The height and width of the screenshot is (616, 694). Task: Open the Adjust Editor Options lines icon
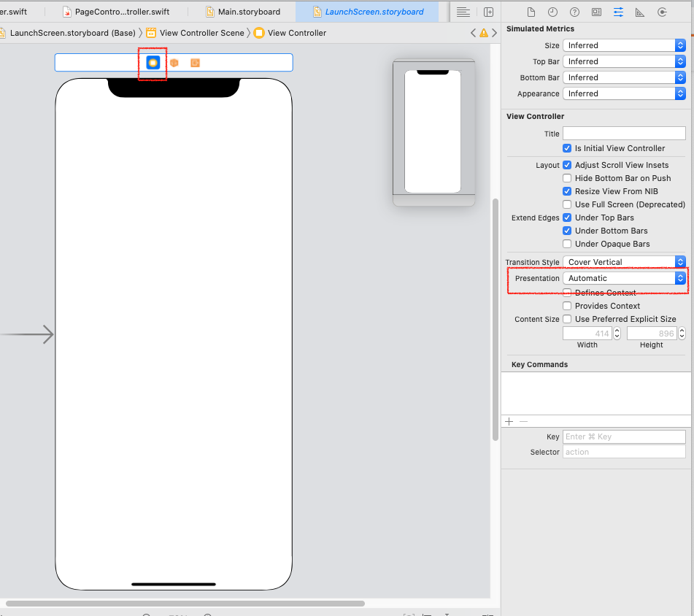coord(463,12)
